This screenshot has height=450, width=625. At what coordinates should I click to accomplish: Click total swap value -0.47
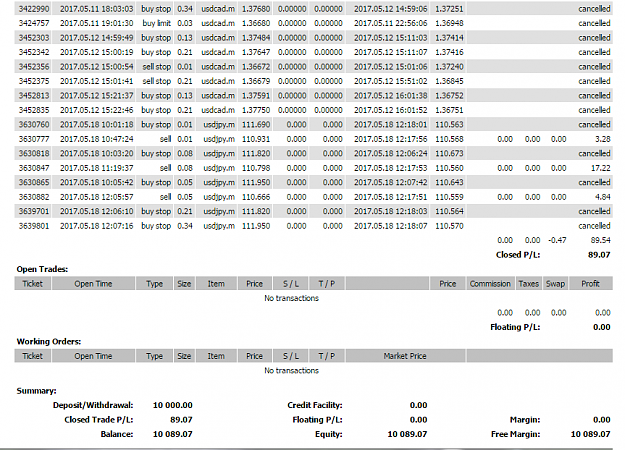tap(557, 240)
